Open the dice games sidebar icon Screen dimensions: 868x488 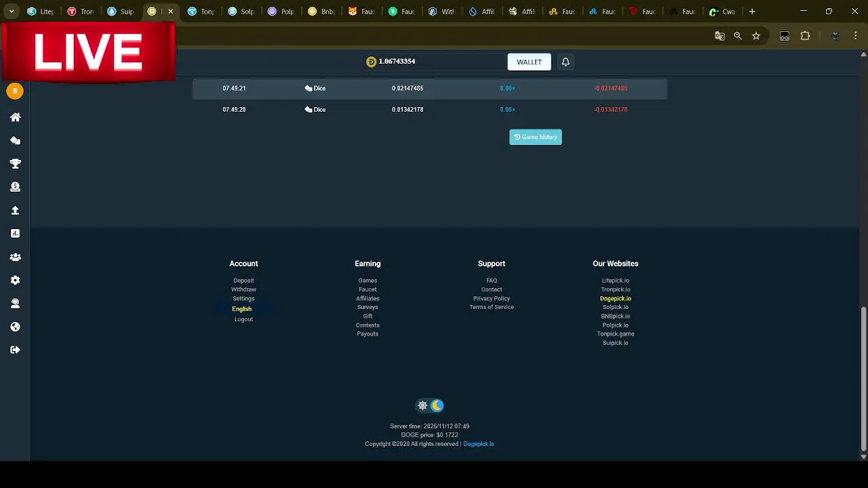[x=15, y=140]
